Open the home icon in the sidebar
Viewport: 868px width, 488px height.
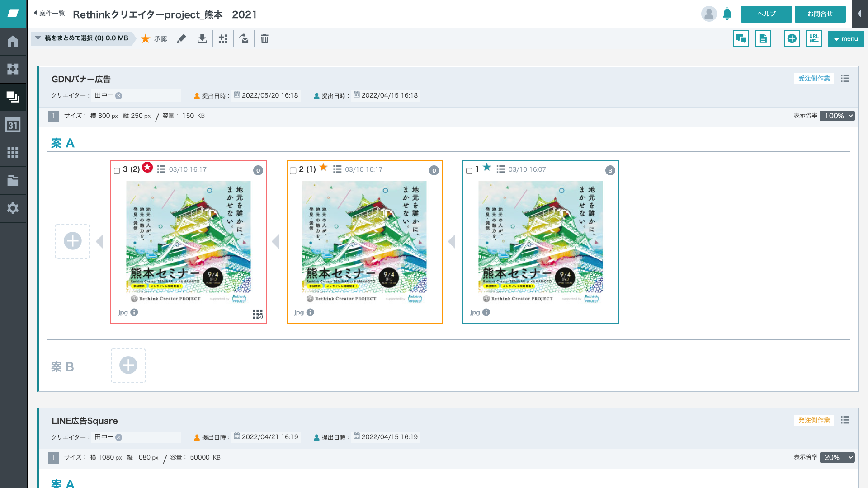13,42
